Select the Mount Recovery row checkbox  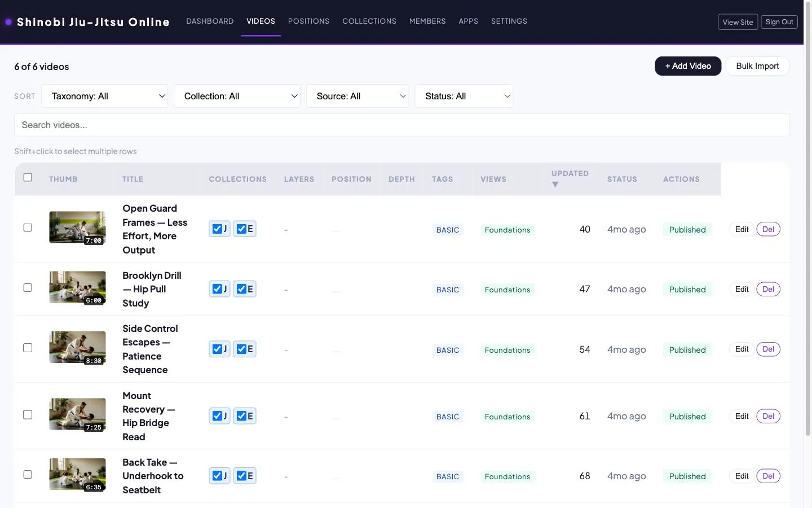tap(28, 414)
